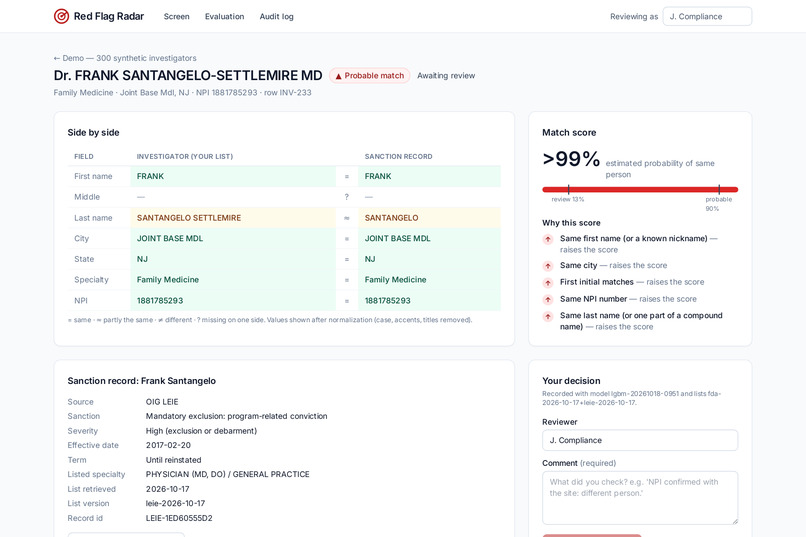This screenshot has width=806, height=537.
Task: Click the effective date 2017-02-20
Action: (x=168, y=445)
